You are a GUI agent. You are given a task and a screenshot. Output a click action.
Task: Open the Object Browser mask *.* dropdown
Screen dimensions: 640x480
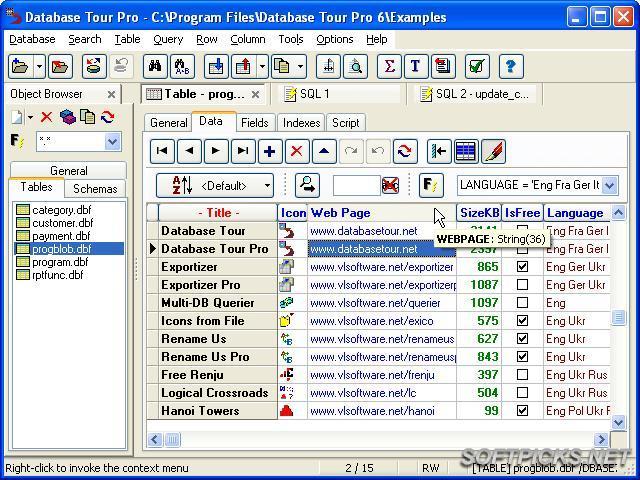point(113,142)
